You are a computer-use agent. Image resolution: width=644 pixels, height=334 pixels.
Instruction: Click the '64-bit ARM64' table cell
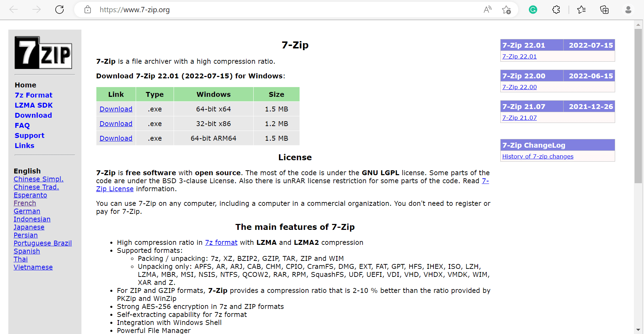[213, 138]
